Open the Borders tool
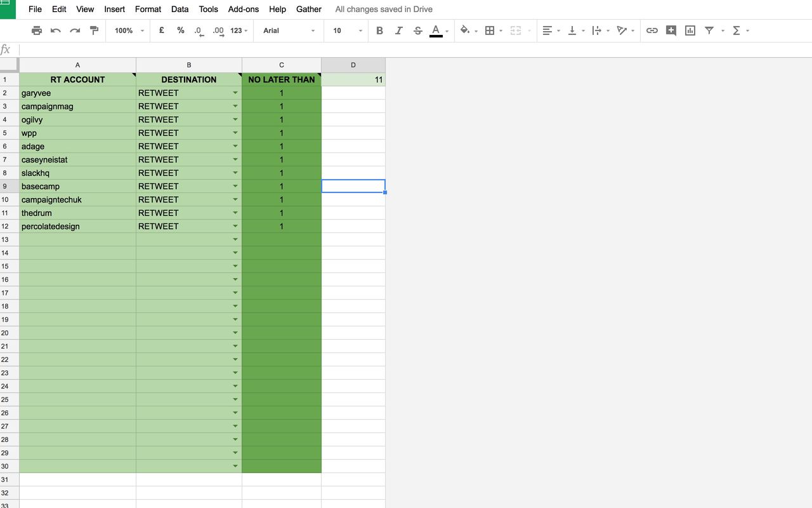This screenshot has width=812, height=508. coord(494,30)
